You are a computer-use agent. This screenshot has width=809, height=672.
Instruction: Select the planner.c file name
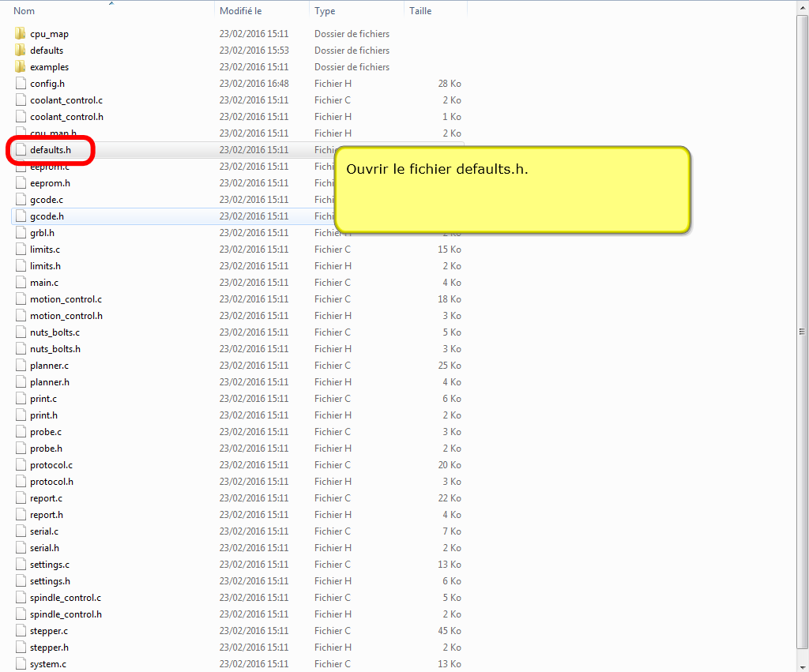(x=49, y=366)
